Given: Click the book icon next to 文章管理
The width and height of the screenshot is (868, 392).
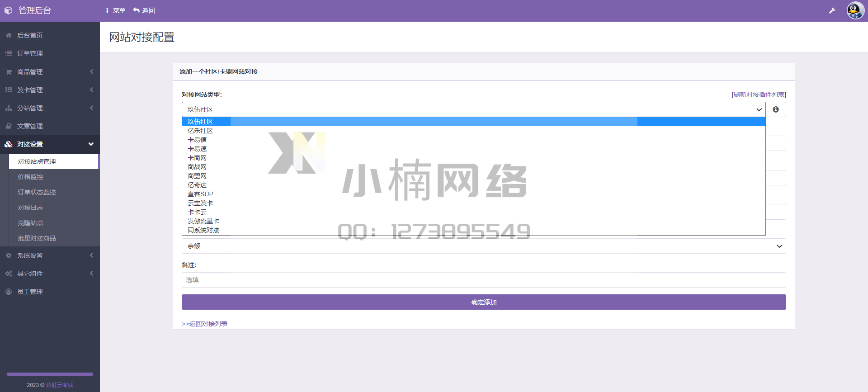Looking at the screenshot, I should pos(9,126).
